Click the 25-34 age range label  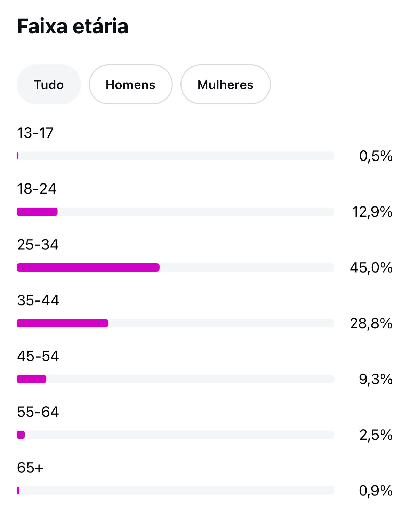pos(38,244)
